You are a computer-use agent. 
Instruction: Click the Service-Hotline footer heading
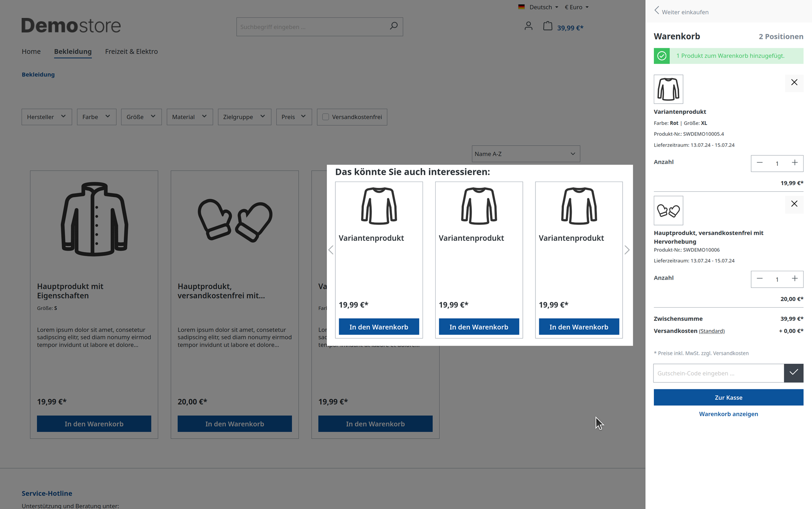tap(47, 493)
